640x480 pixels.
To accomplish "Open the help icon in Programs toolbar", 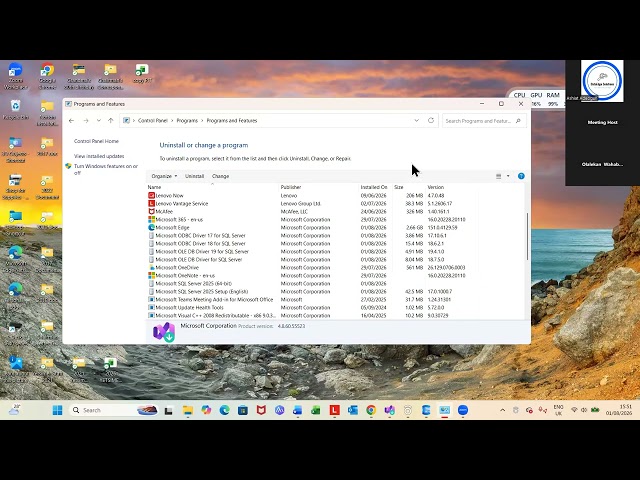I will [521, 176].
